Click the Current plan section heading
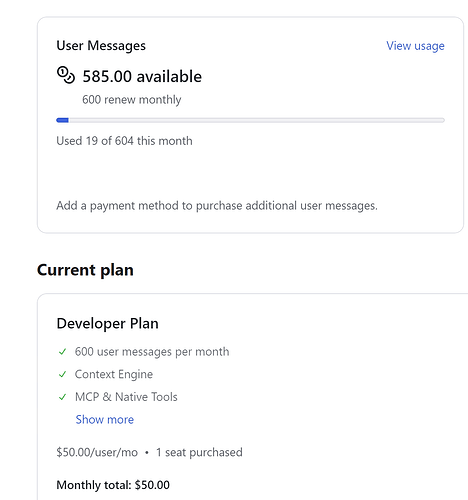The width and height of the screenshot is (468, 500). click(x=85, y=270)
